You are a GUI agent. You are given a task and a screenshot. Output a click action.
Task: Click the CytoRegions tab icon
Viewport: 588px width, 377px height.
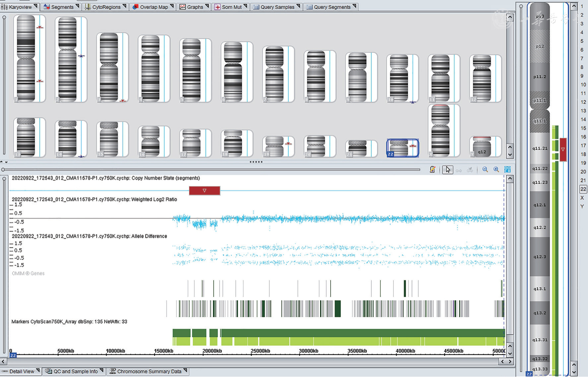coord(88,7)
